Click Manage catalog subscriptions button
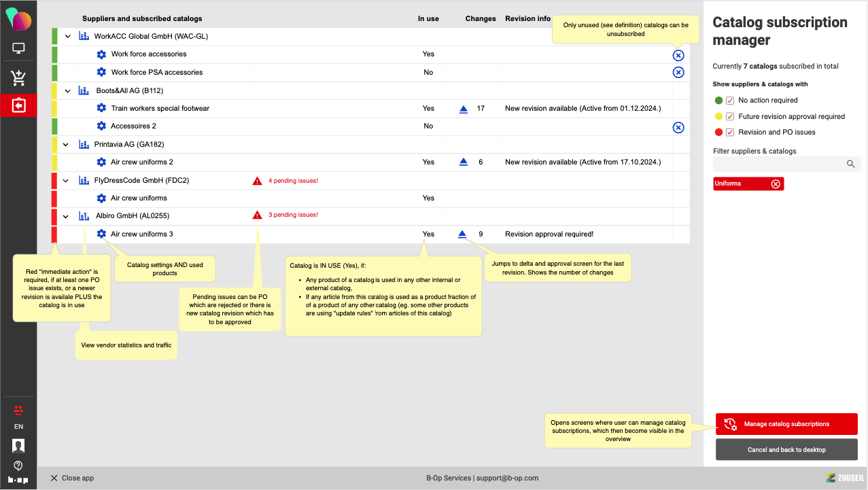This screenshot has height=490, width=868. 786,424
